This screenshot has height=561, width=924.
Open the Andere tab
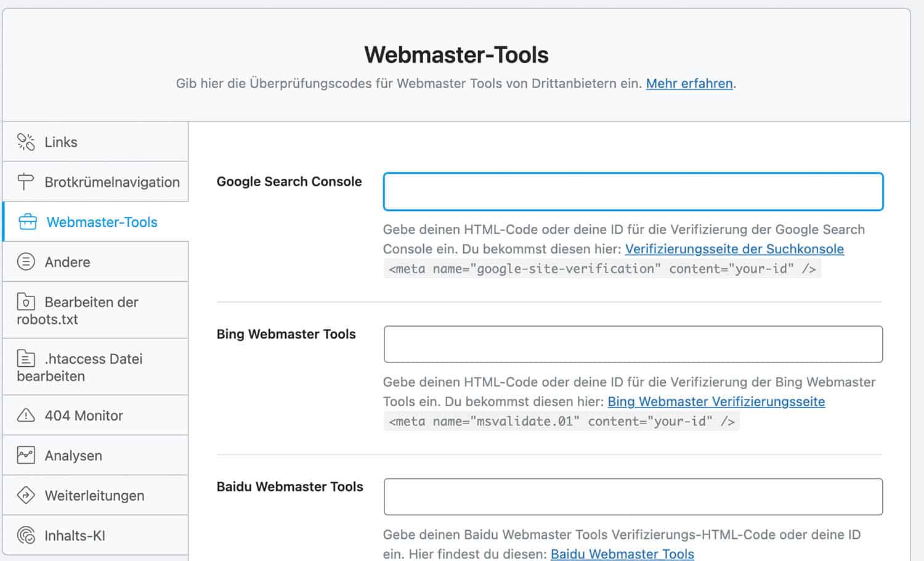coord(95,262)
